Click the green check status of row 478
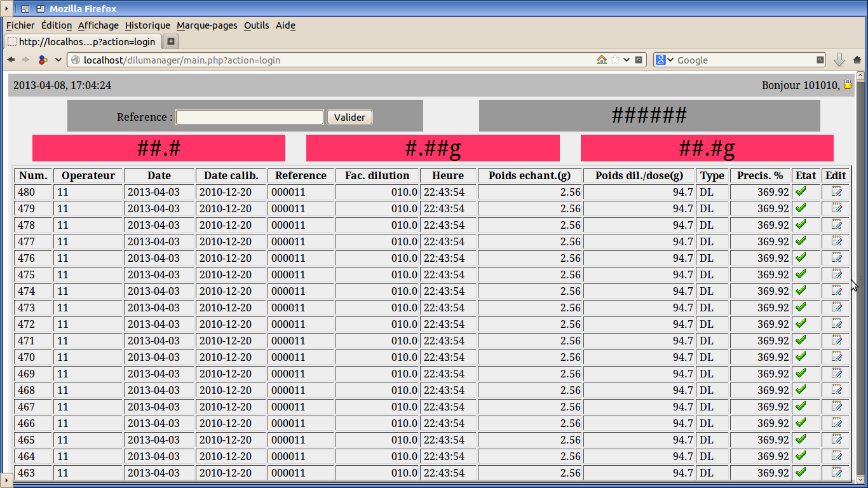868x488 pixels. [801, 224]
